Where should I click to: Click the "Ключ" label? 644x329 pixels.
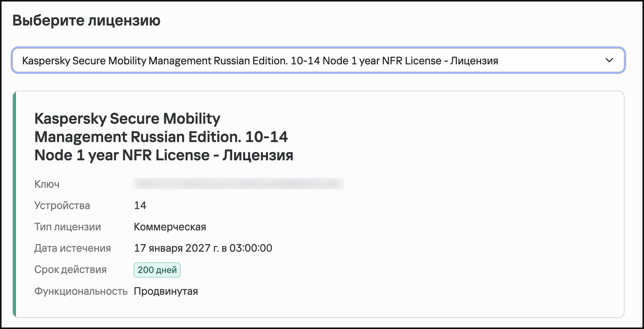click(47, 184)
